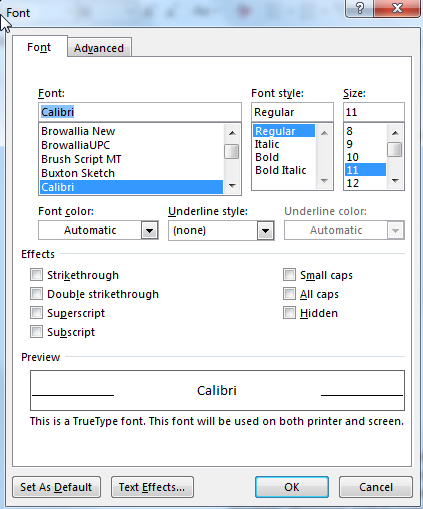Click font style list scroll up arrow
The height and width of the screenshot is (509, 423).
pos(324,133)
